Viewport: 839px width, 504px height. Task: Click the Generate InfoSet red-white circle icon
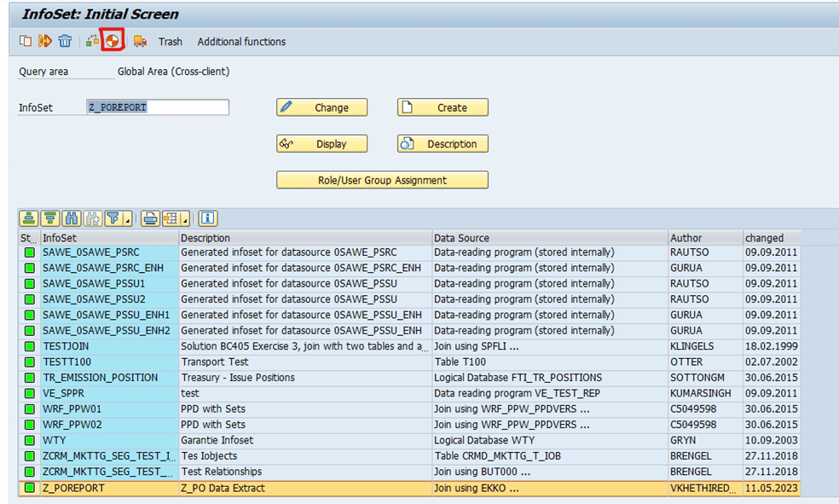[113, 41]
